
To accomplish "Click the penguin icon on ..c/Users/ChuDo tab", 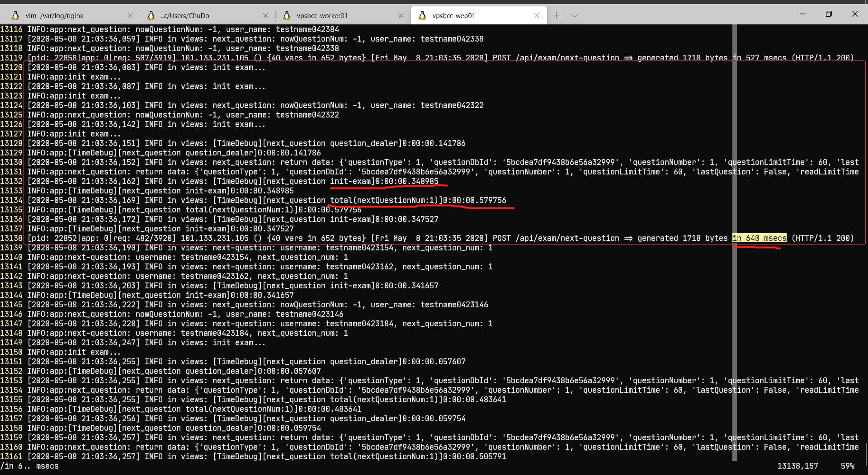I will [x=151, y=15].
